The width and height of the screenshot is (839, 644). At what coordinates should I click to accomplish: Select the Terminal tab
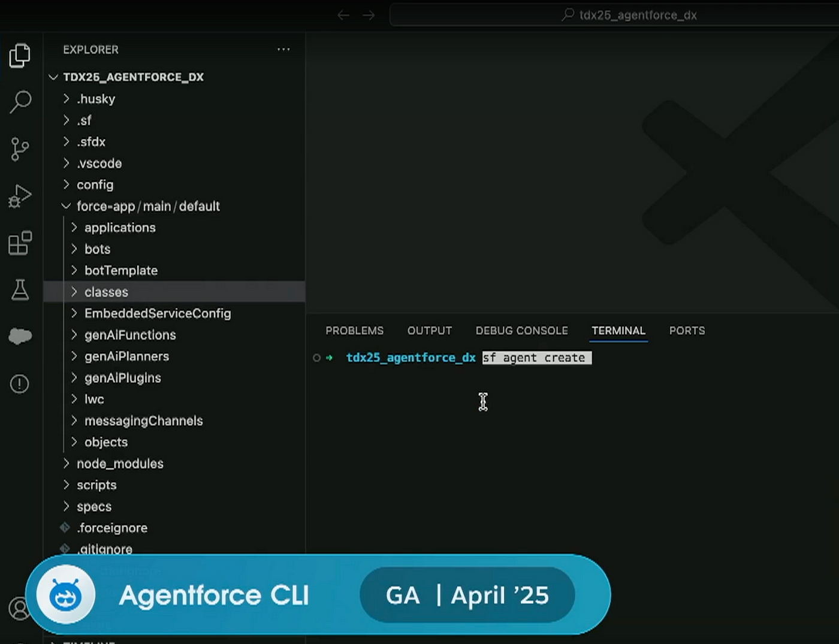point(618,331)
